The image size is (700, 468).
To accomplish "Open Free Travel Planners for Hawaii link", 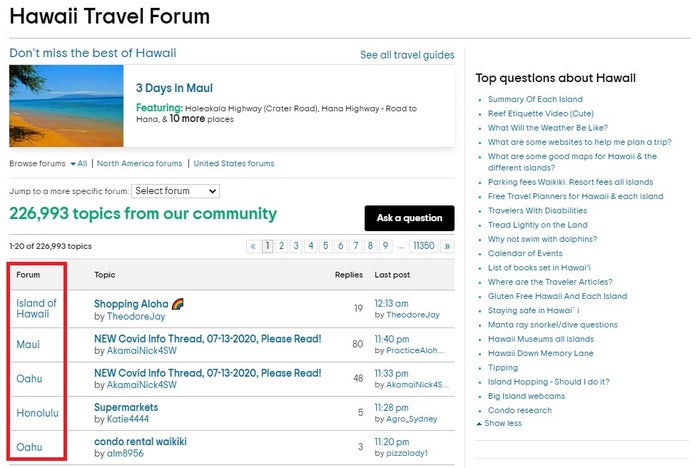I will click(575, 196).
